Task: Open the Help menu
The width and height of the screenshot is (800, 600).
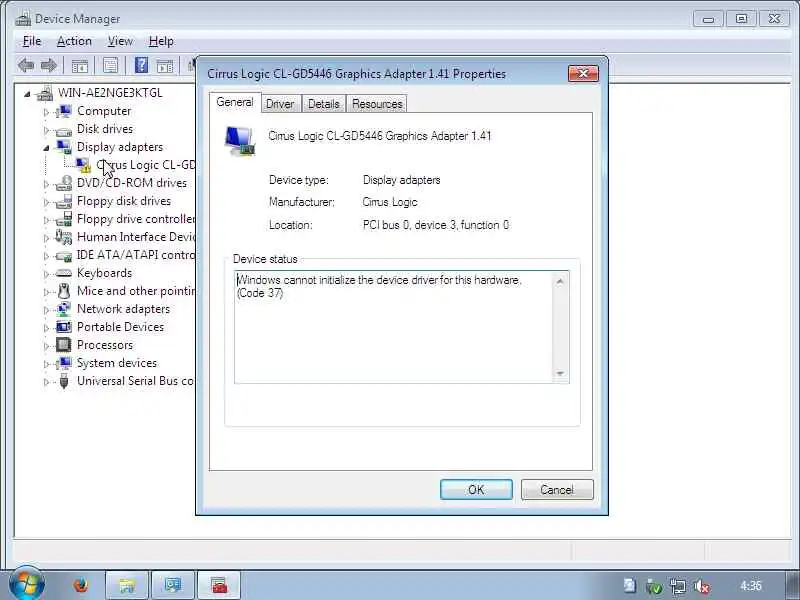Action: point(161,41)
